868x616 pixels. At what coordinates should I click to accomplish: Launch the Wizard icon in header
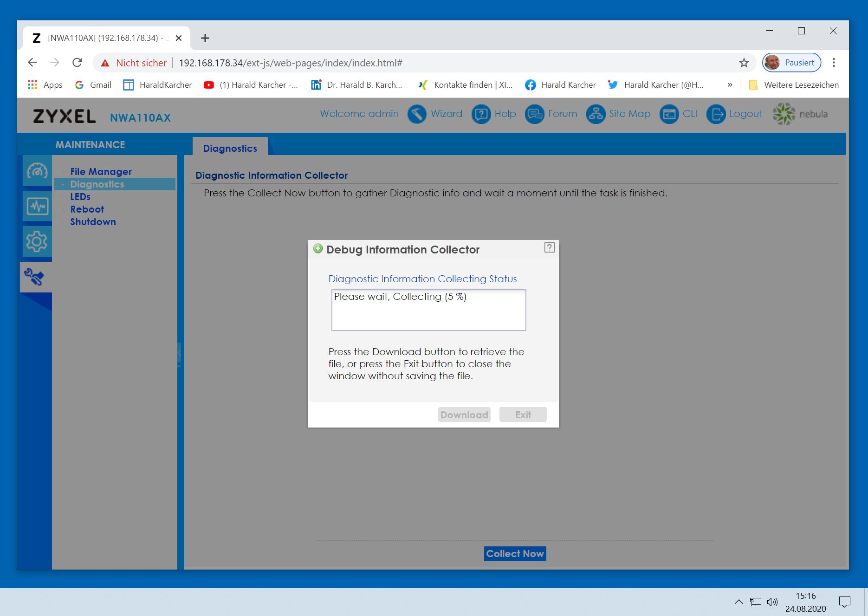click(417, 114)
